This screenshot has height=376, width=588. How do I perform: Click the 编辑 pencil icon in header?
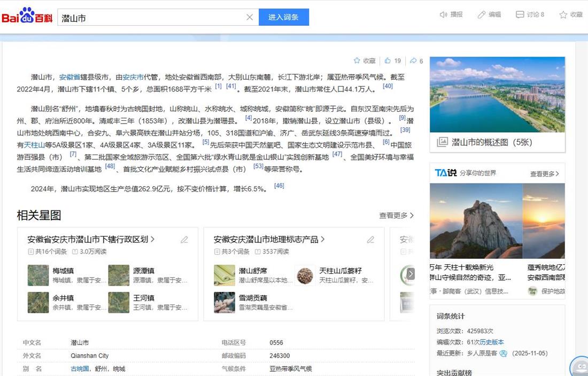click(x=482, y=15)
